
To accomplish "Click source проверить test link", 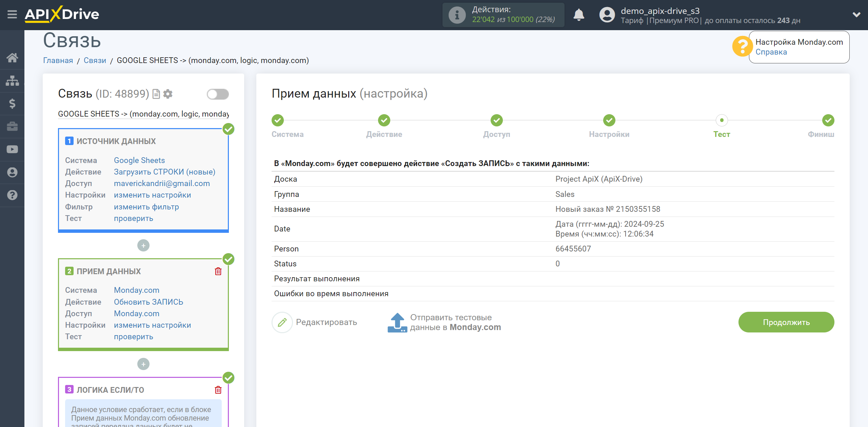I will (x=133, y=218).
